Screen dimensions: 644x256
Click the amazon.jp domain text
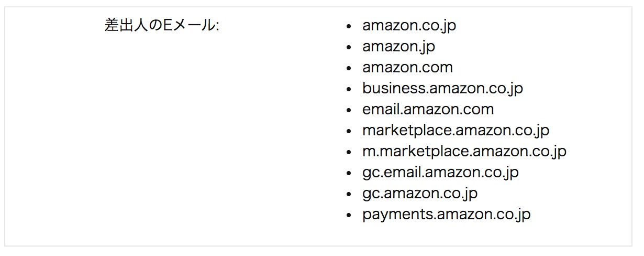(398, 46)
